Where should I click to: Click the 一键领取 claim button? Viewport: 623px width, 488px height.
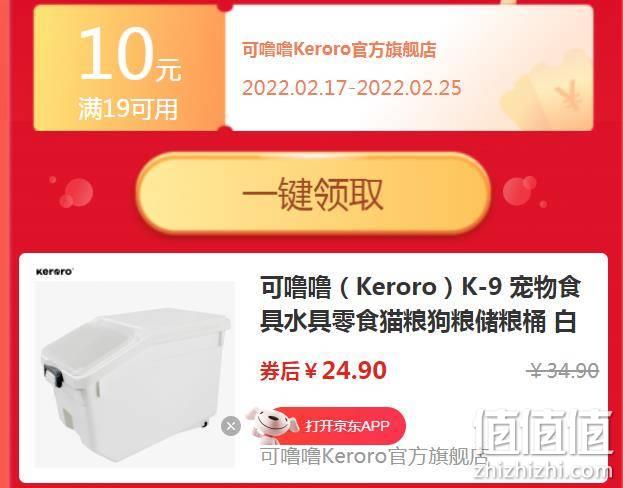313,194
